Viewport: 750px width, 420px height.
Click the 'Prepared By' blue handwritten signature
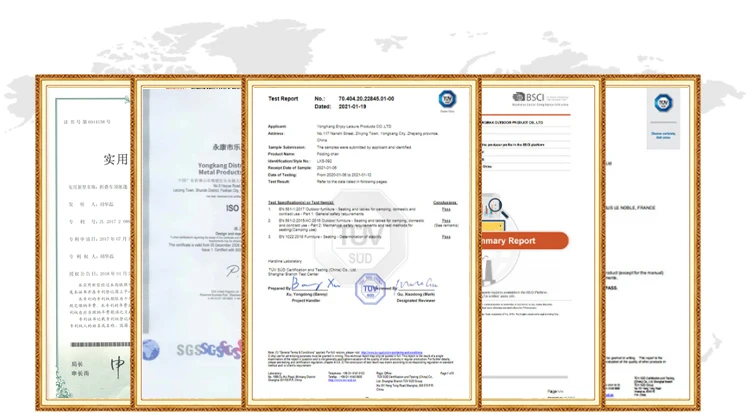point(316,284)
